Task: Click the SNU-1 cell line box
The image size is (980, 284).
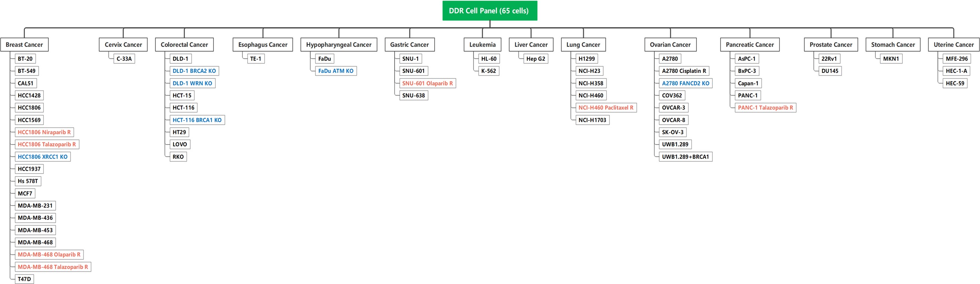Action: pyautogui.click(x=411, y=59)
